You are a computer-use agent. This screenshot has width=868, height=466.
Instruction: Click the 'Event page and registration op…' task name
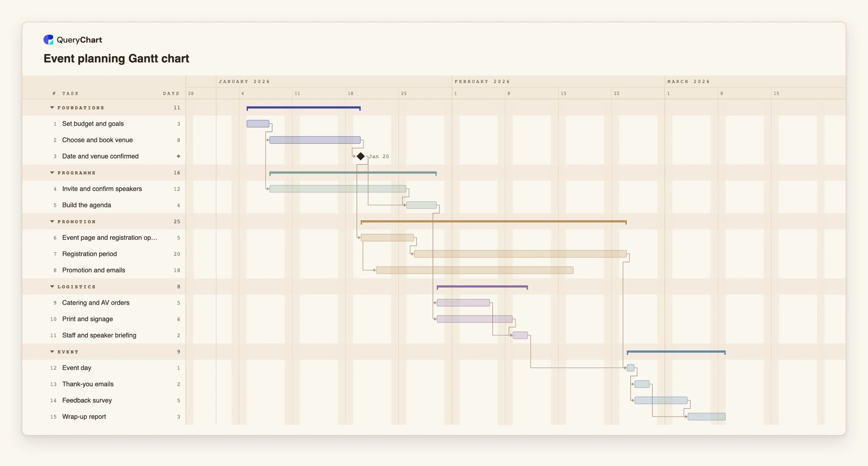110,238
